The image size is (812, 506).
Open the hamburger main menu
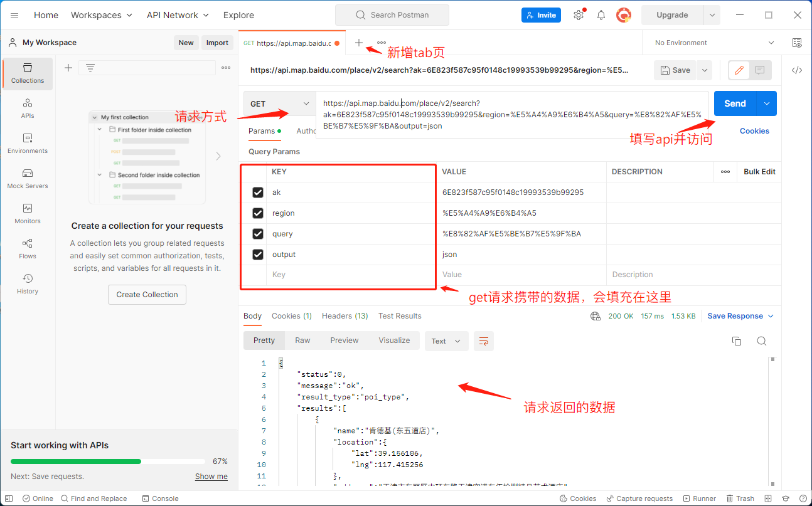14,15
